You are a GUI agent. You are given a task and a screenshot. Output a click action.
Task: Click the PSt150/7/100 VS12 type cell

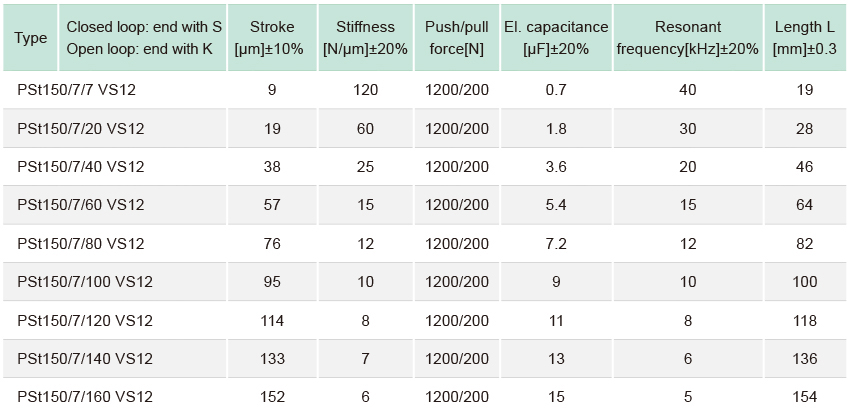tap(85, 282)
